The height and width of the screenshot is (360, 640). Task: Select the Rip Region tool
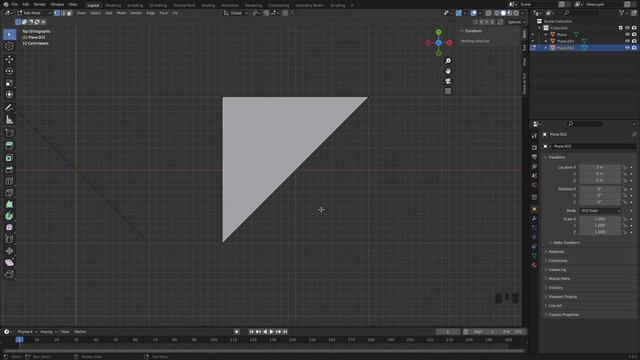click(x=9, y=275)
